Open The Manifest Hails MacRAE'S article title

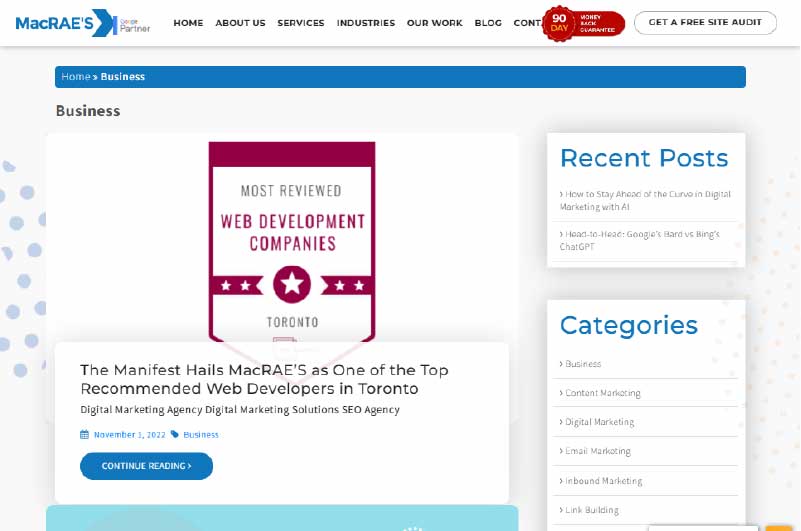tap(264, 379)
